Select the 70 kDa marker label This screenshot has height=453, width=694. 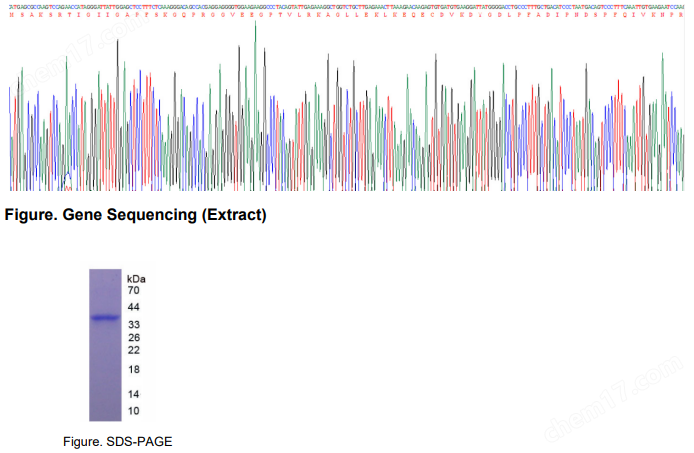[x=134, y=289]
